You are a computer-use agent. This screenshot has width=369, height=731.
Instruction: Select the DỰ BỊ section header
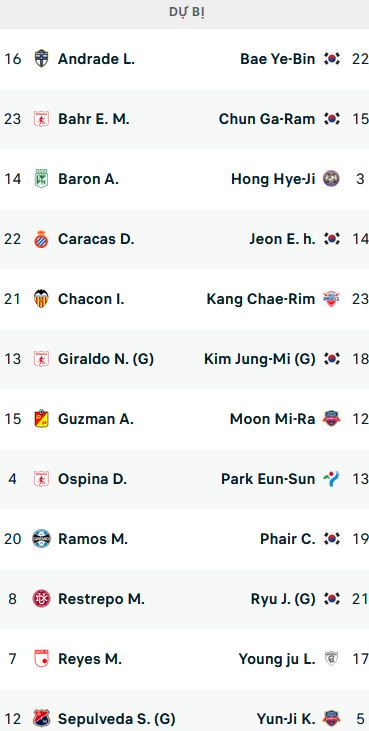[186, 13]
